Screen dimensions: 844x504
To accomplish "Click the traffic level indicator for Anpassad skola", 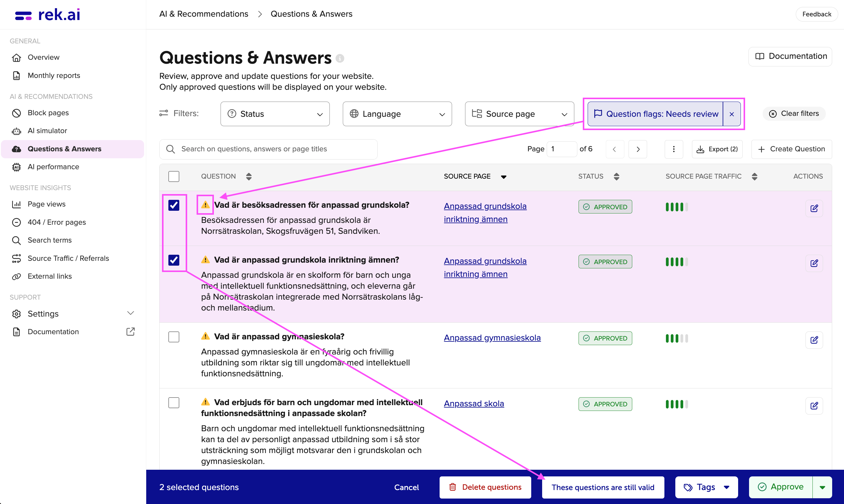I will (x=676, y=404).
